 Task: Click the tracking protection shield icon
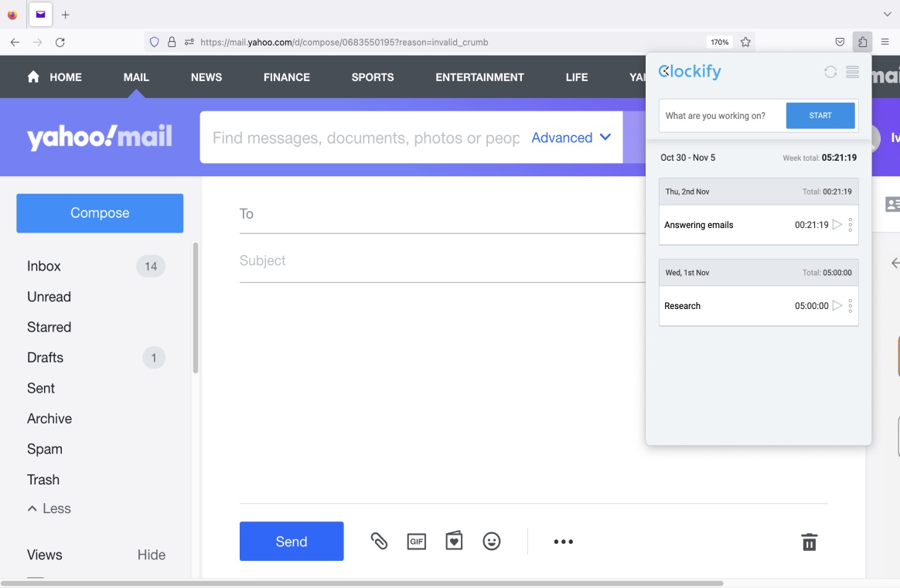tap(154, 42)
